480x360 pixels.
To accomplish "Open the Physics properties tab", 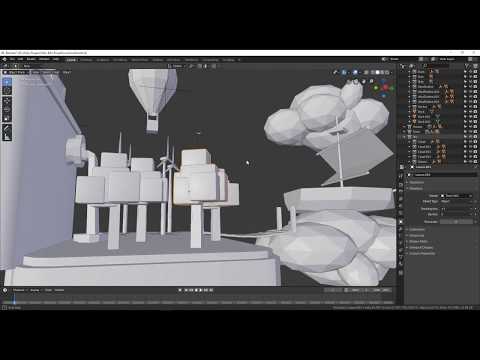I will point(401,243).
